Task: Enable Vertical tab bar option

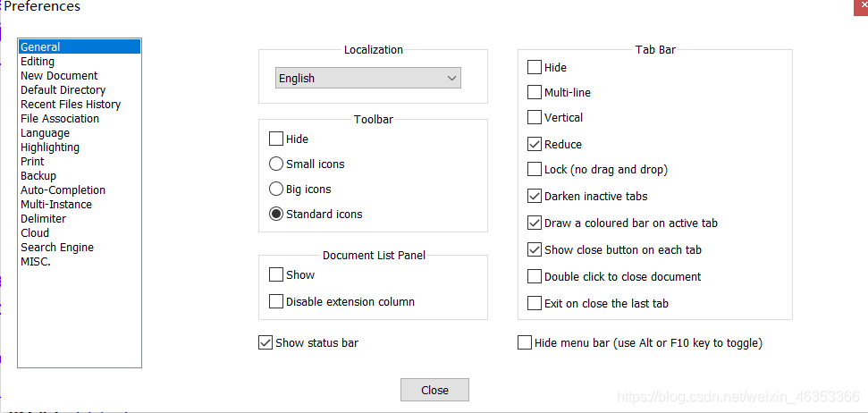Action: [x=535, y=118]
